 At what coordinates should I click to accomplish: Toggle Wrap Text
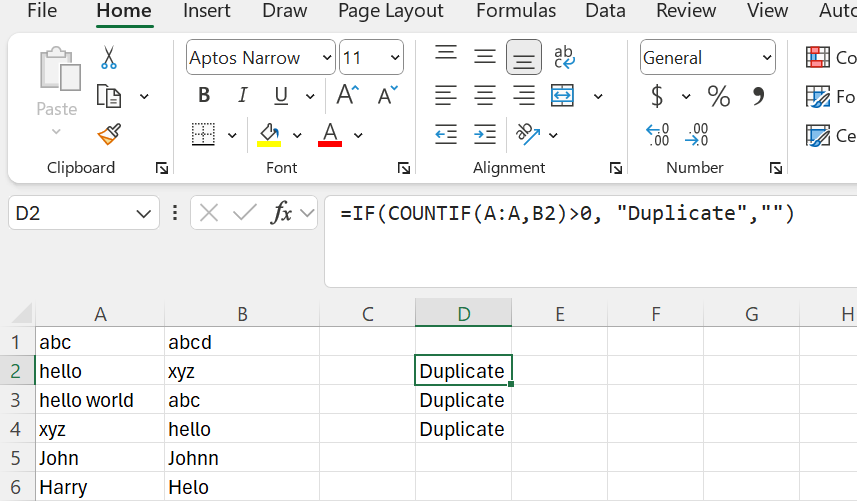(564, 57)
